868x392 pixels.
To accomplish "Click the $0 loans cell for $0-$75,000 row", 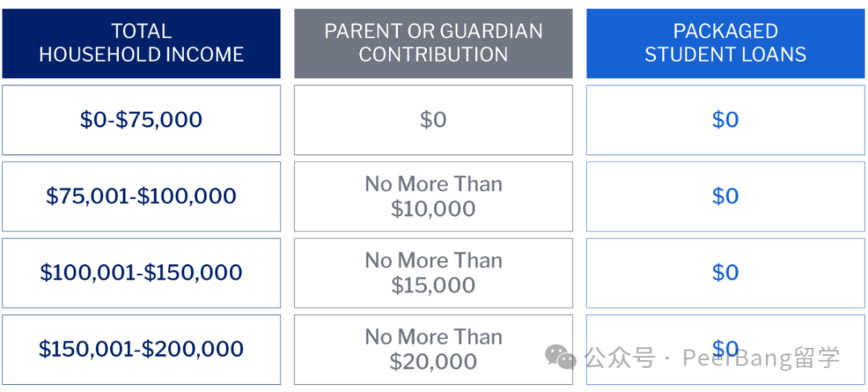I will pyautogui.click(x=725, y=120).
